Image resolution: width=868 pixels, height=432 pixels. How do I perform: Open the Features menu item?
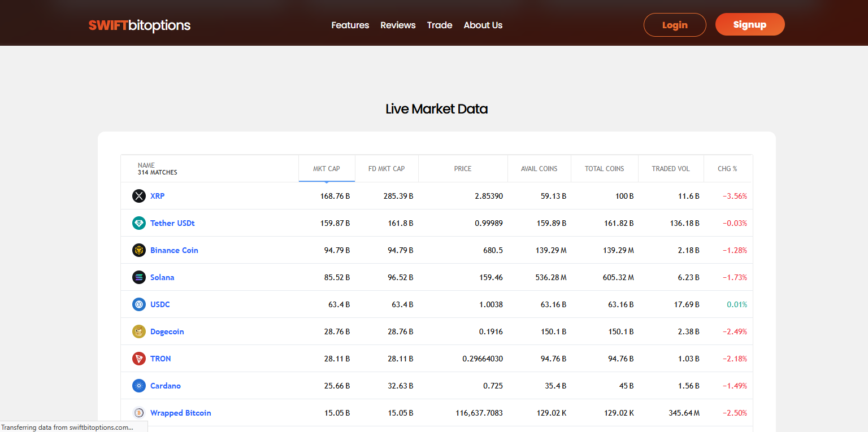pyautogui.click(x=350, y=25)
